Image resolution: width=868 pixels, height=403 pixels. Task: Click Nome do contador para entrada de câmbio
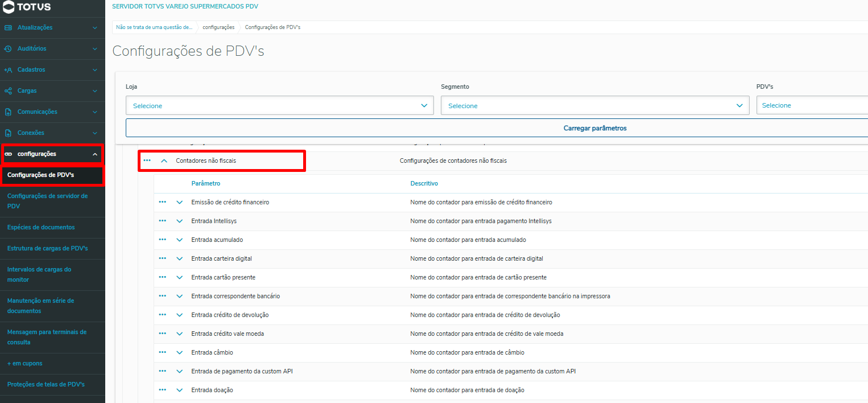[468, 352]
